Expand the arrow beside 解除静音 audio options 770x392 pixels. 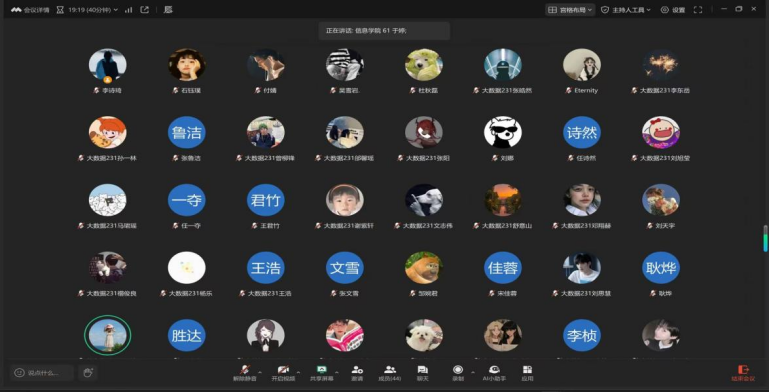click(x=260, y=372)
